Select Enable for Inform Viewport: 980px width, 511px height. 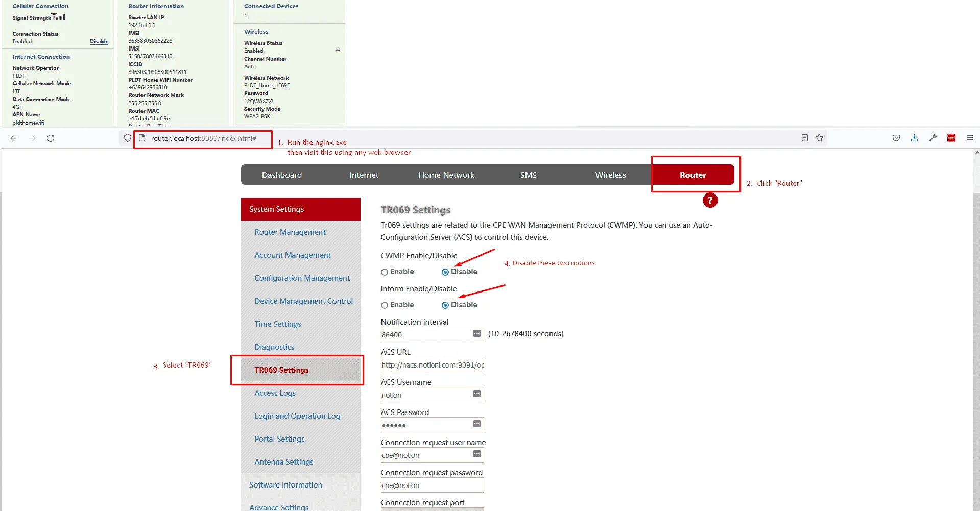point(385,305)
